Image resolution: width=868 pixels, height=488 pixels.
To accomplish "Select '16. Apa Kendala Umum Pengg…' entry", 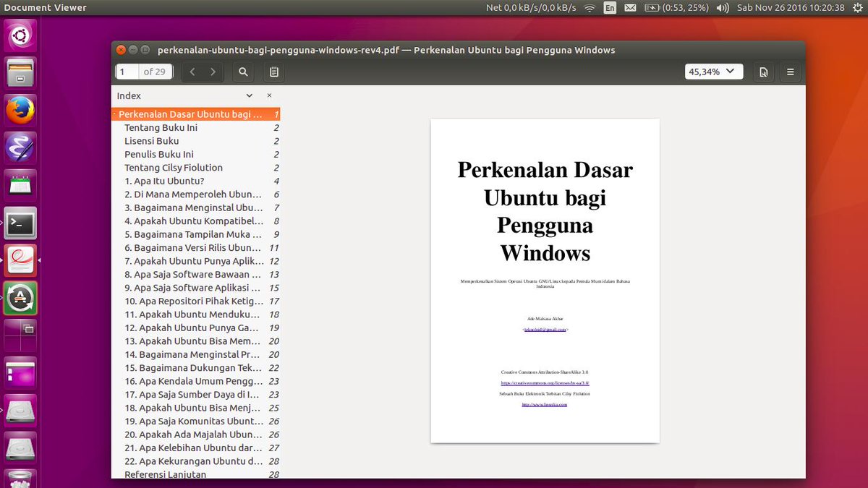I will click(196, 382).
